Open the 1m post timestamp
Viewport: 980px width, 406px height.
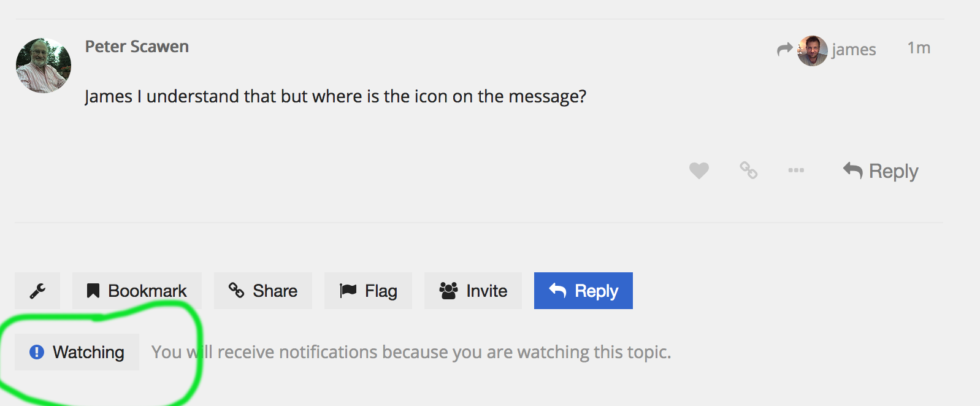click(x=919, y=48)
